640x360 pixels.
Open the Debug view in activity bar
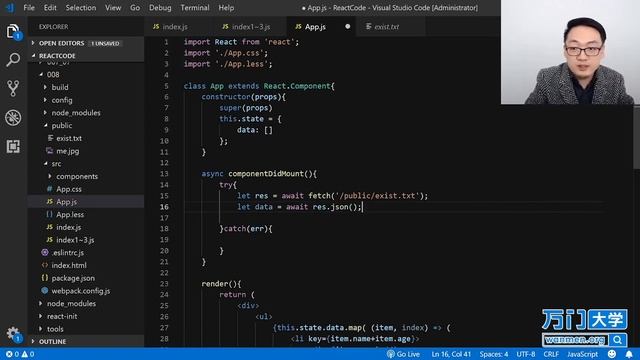[13, 118]
